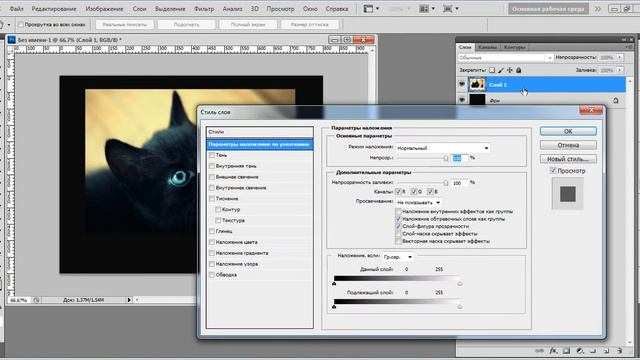
Task: Click double-arrow workspace expander
Action: point(598,9)
